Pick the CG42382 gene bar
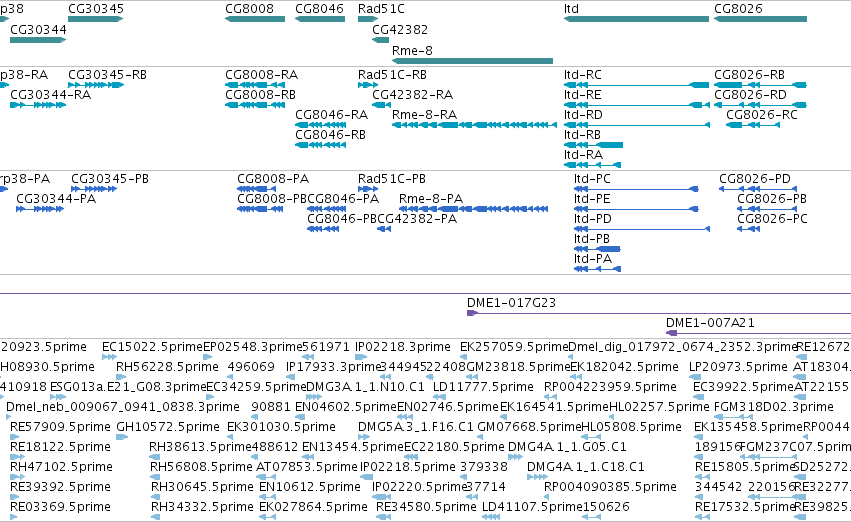The width and height of the screenshot is (851, 522). pos(380,40)
